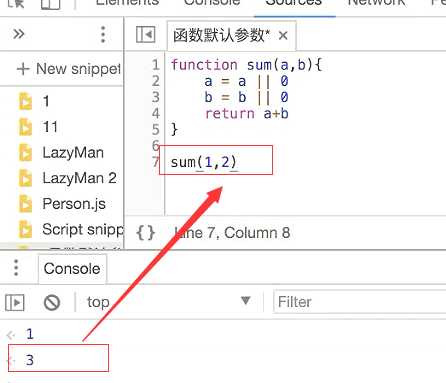Click the console output value 1

coord(30,334)
